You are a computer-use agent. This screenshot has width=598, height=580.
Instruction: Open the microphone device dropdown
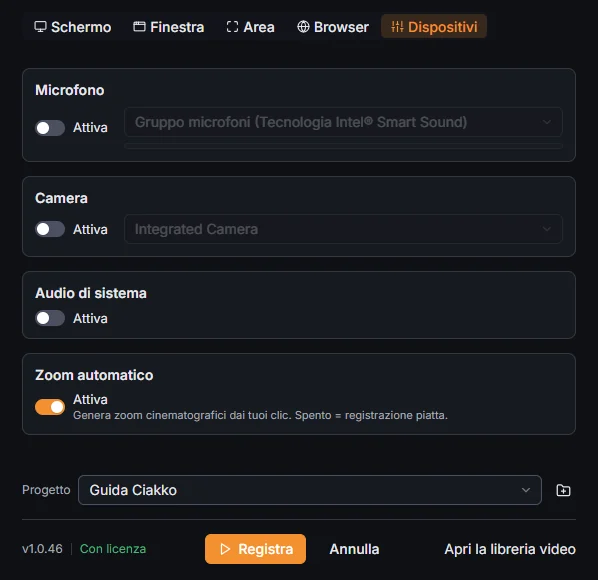343,122
